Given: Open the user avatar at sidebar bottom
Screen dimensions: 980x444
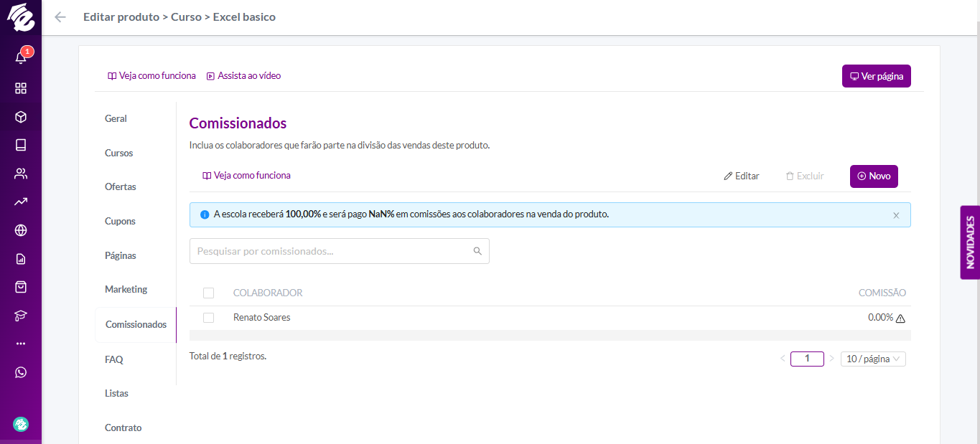Looking at the screenshot, I should pyautogui.click(x=21, y=425).
